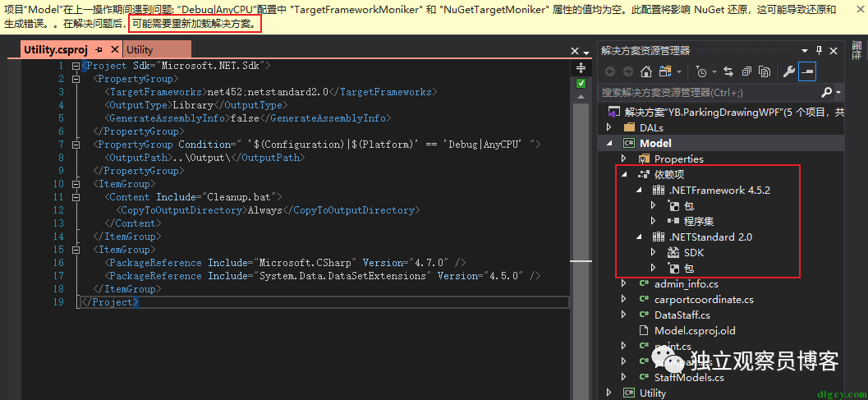Expand admin_info.cs node

pos(624,283)
